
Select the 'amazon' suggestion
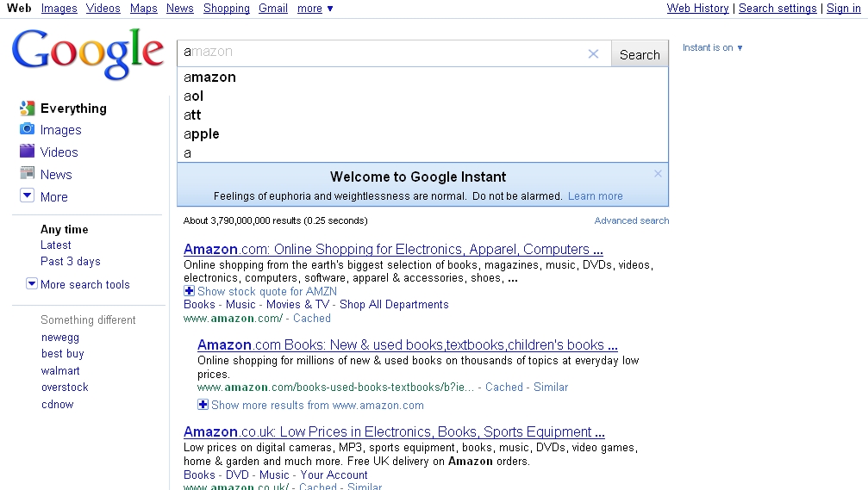[422, 78]
